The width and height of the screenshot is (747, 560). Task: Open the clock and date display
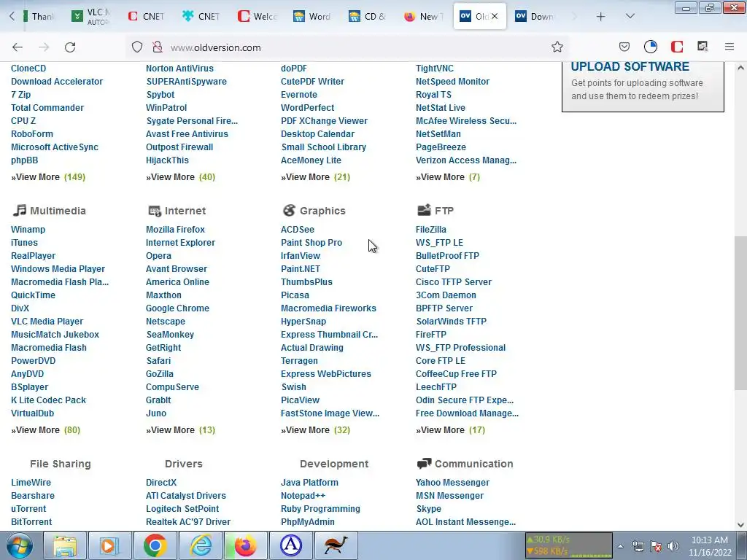(x=710, y=546)
